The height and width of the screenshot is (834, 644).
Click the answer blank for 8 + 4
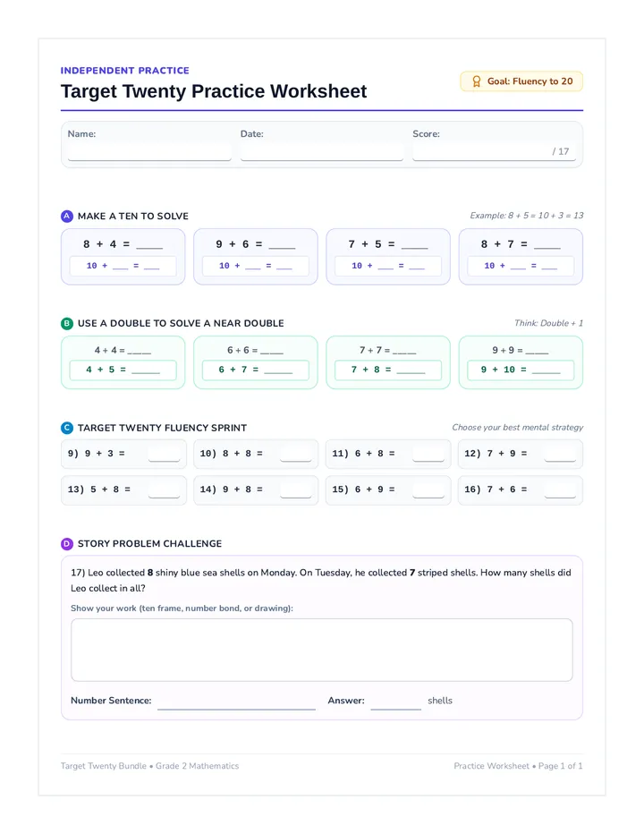pyautogui.click(x=149, y=246)
